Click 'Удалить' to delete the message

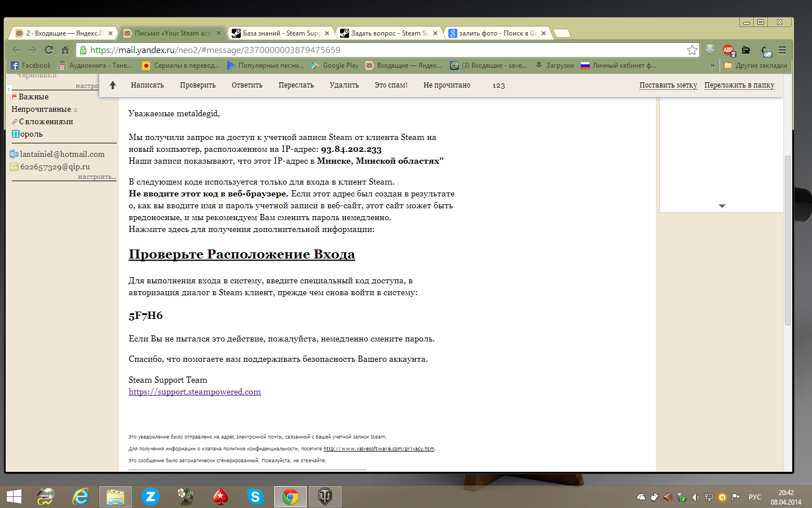click(x=345, y=85)
